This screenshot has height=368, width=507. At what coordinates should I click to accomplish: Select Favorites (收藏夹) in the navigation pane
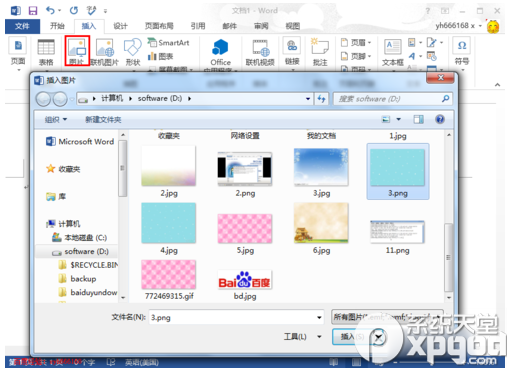[x=63, y=169]
